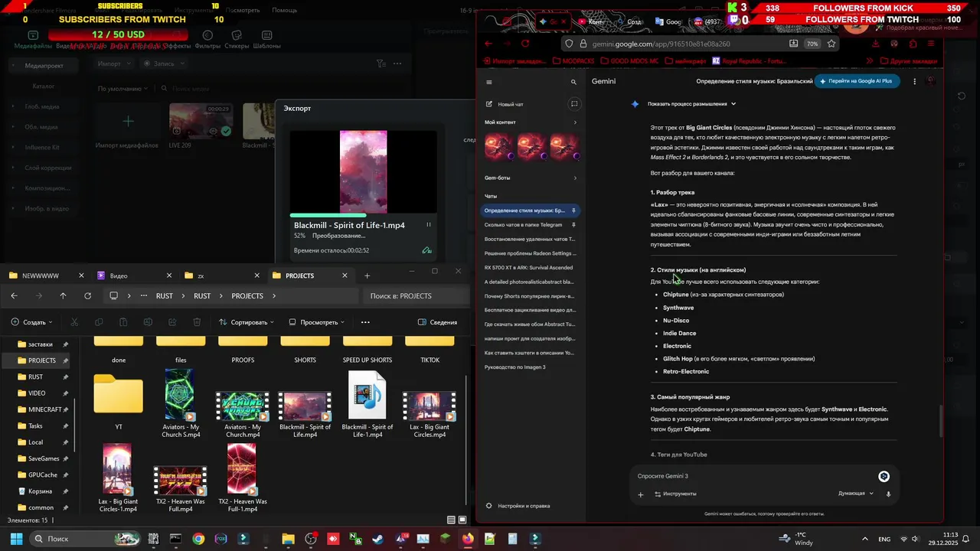The image size is (980, 551).
Task: Open Инструменты in Gemini prompt bar
Action: (x=675, y=494)
